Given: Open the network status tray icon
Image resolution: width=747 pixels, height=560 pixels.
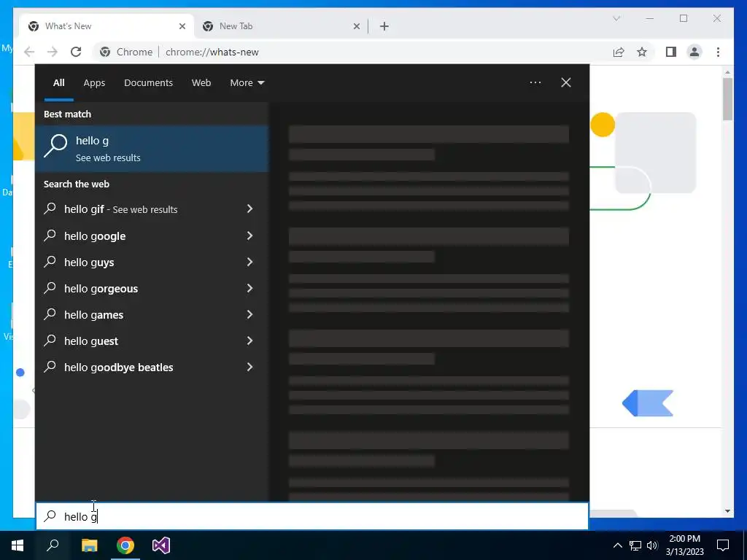Looking at the screenshot, I should point(635,545).
